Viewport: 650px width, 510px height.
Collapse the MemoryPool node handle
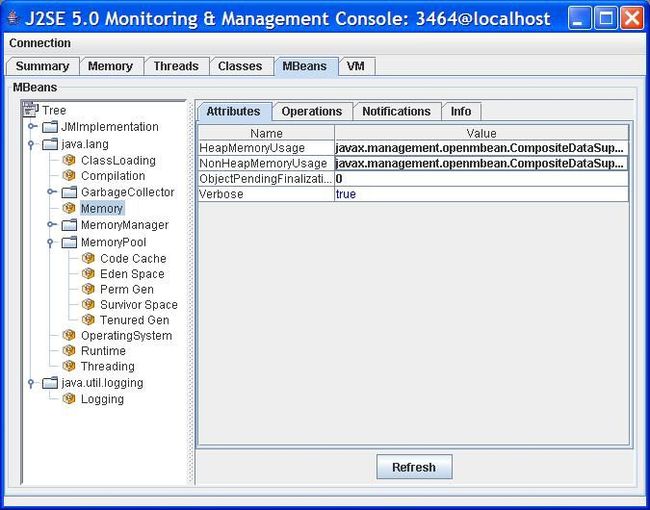[x=50, y=243]
